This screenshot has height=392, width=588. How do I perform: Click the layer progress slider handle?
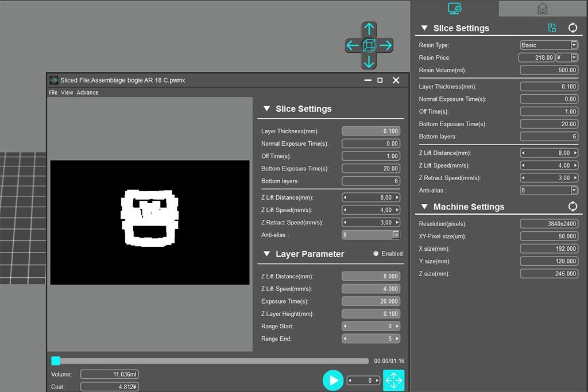56,361
